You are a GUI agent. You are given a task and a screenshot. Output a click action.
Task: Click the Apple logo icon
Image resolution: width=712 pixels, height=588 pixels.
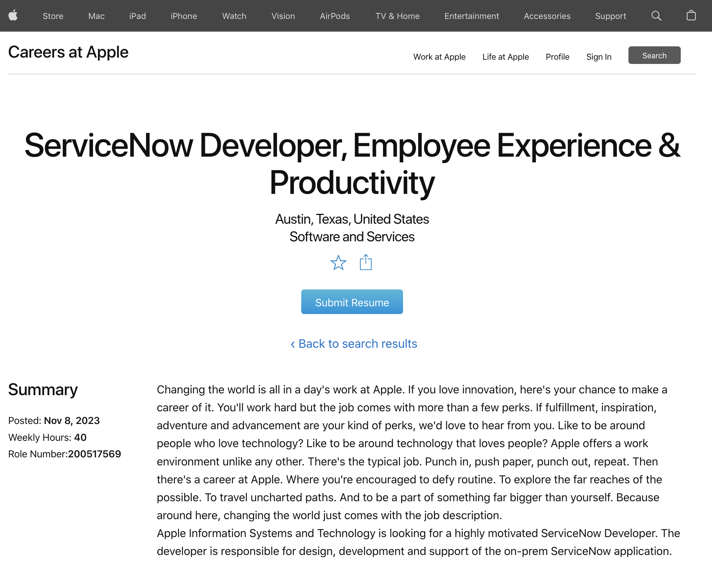13,16
